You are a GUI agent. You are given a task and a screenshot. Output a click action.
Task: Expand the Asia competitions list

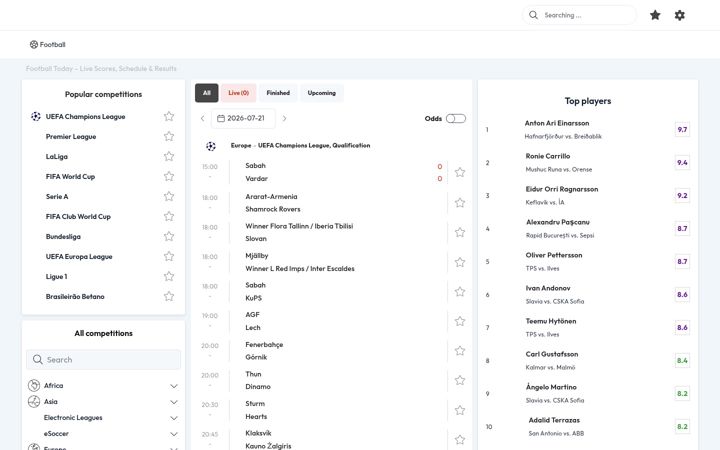point(174,402)
